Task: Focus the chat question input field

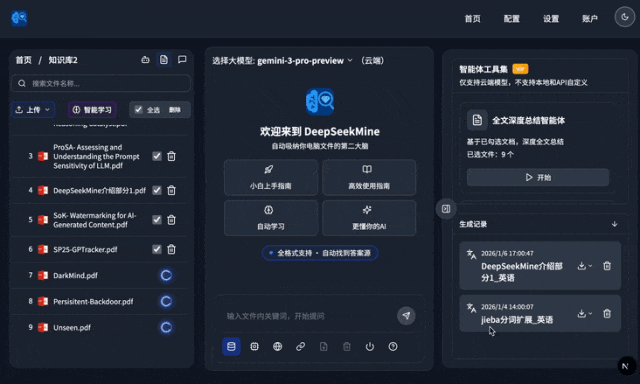Action: [308, 316]
